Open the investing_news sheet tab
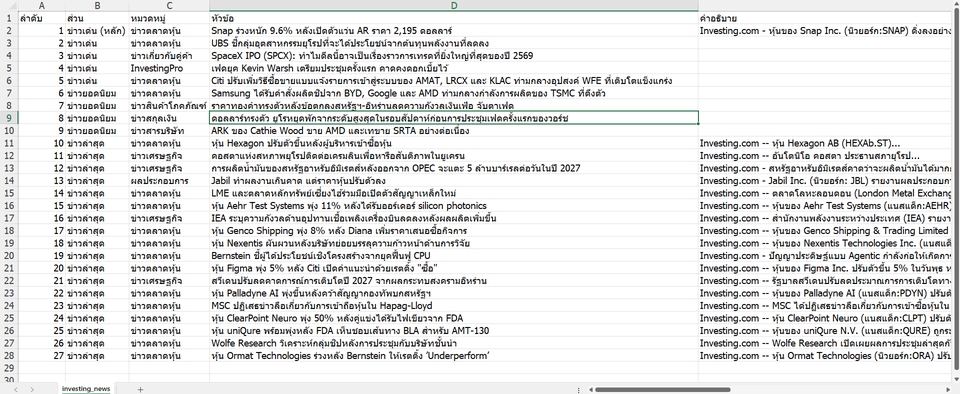 [x=86, y=388]
